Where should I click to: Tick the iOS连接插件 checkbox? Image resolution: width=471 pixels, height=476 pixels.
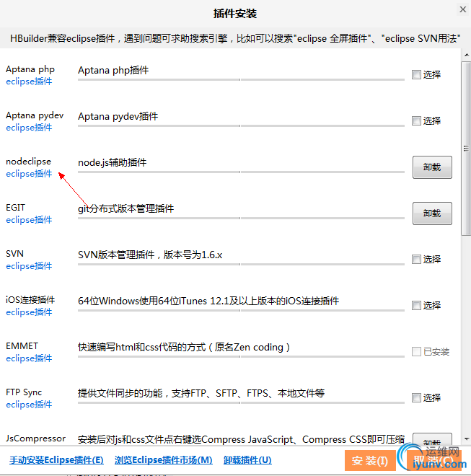(416, 305)
